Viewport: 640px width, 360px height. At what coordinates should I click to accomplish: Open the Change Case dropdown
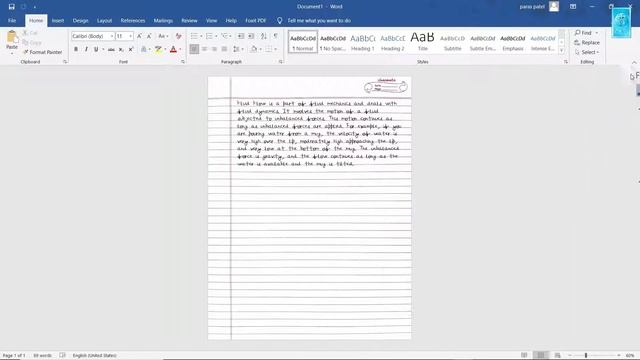coord(163,36)
